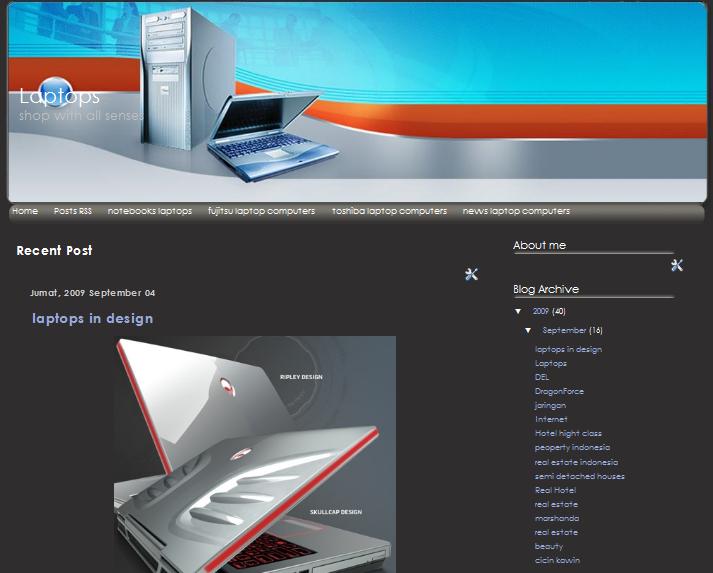Open archive post 'jaringan'
This screenshot has width=713, height=573.
550,406
